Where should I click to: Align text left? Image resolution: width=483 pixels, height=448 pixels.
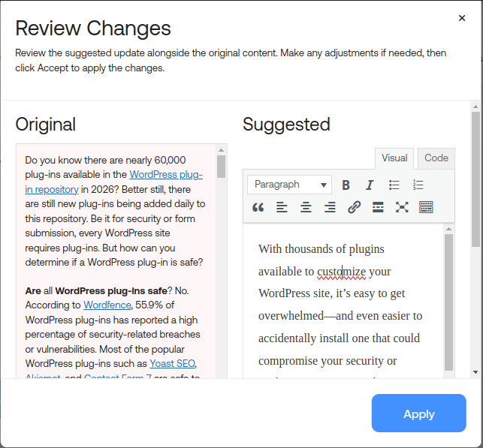click(x=282, y=207)
